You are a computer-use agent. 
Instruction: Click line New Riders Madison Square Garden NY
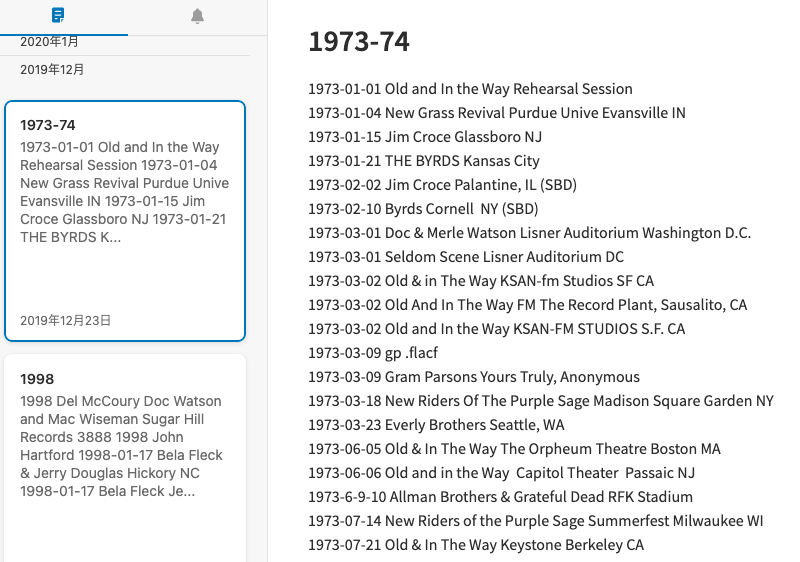click(541, 400)
